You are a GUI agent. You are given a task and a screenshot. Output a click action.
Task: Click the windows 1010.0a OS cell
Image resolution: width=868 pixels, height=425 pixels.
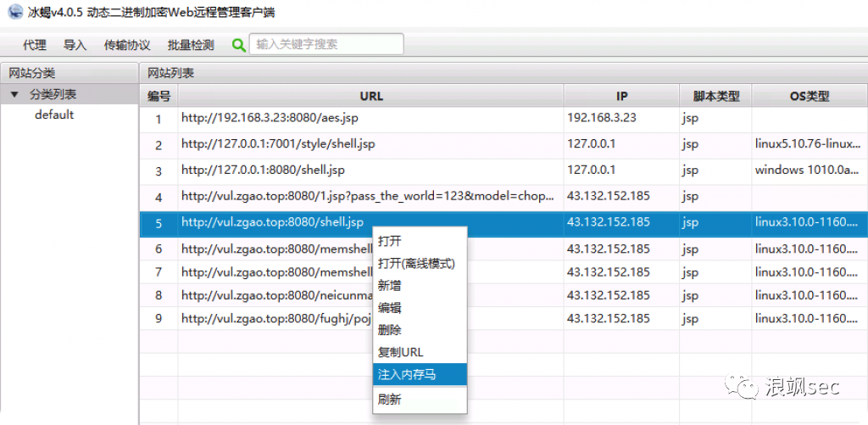(810, 171)
